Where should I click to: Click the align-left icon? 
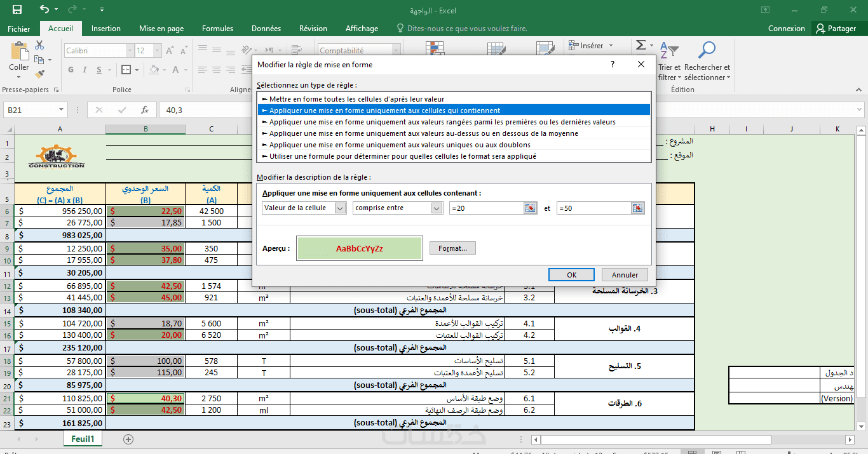(203, 70)
